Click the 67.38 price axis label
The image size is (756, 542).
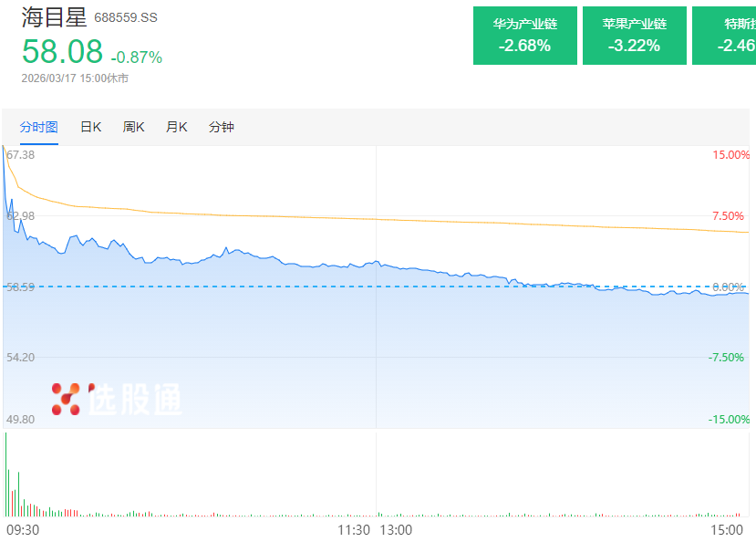(21, 155)
